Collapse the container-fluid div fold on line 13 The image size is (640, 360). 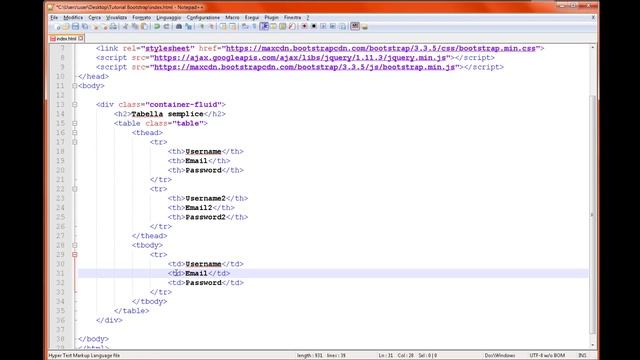(x=74, y=104)
